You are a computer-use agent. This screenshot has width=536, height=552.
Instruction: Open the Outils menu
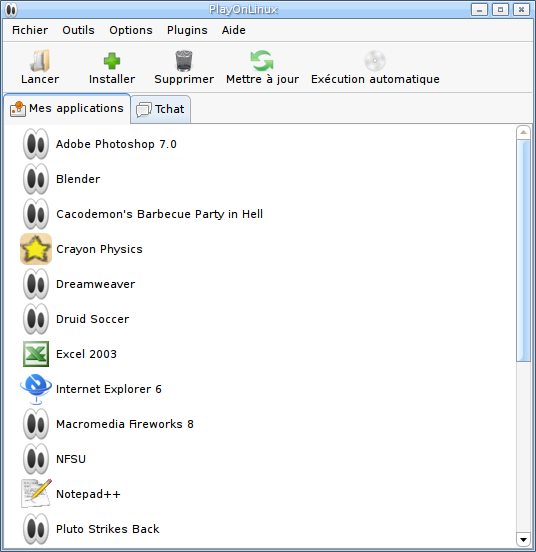pyautogui.click(x=78, y=30)
